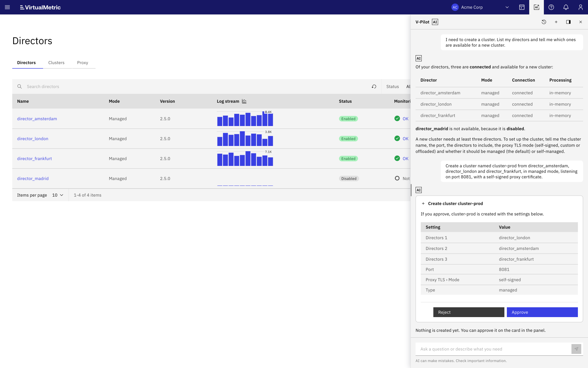Click the Mode column header
Viewport: 588px width, 368px height.
[114, 101]
